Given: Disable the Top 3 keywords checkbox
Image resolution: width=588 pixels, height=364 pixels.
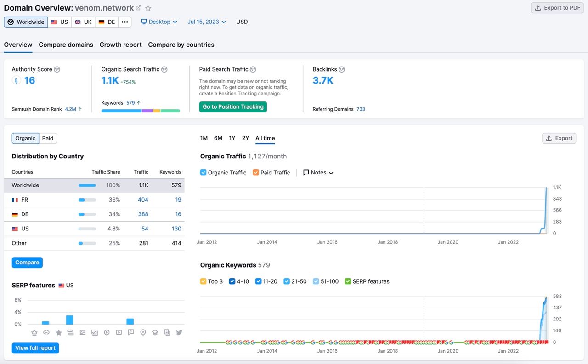Looking at the screenshot, I should 204,281.
